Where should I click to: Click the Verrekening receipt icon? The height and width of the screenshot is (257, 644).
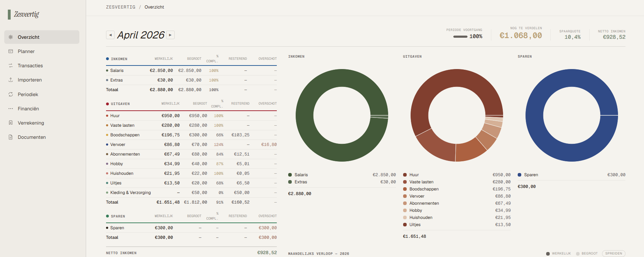tap(11, 123)
